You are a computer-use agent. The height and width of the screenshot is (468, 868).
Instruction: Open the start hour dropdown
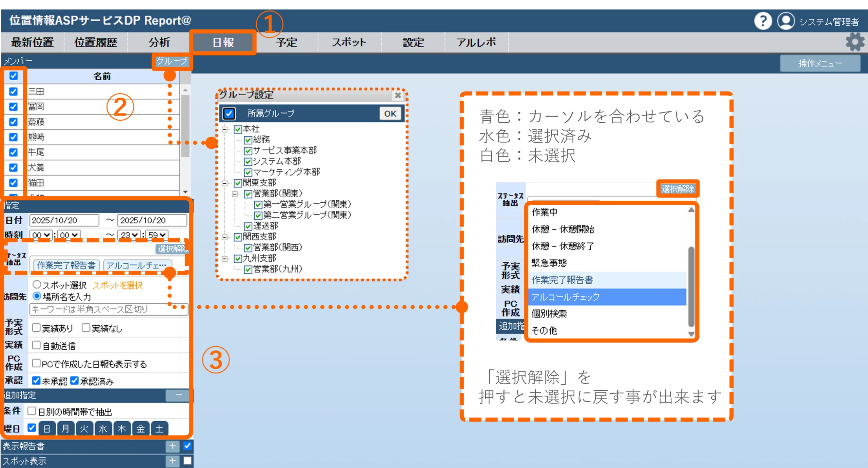tap(41, 235)
